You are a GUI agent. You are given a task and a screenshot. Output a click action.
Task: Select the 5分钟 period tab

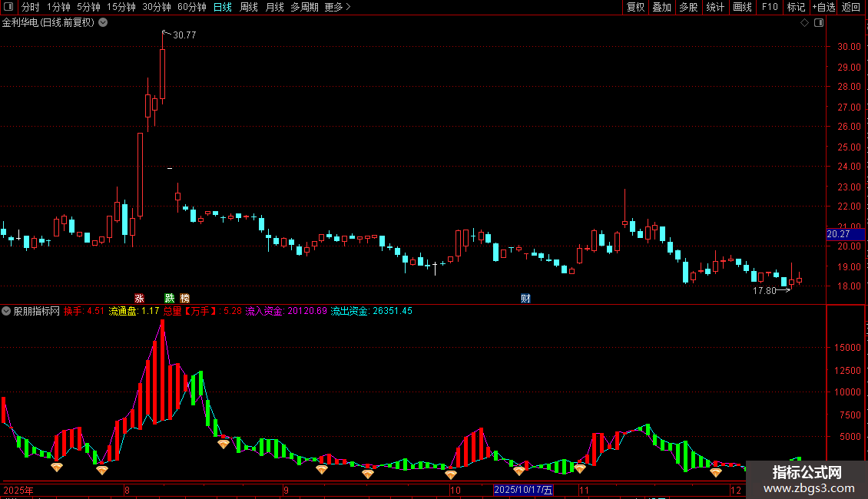[x=88, y=7]
